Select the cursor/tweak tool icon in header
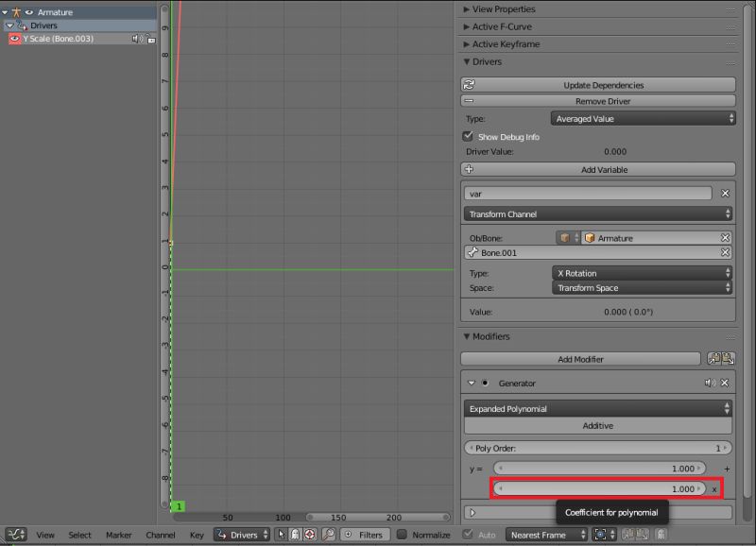Viewport: 756px width, 546px height. click(x=282, y=534)
